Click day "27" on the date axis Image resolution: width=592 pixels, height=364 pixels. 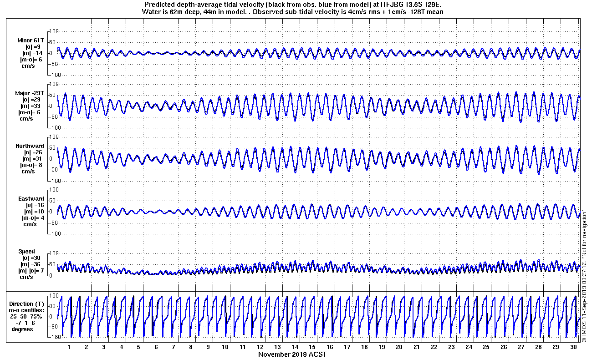point(521,347)
